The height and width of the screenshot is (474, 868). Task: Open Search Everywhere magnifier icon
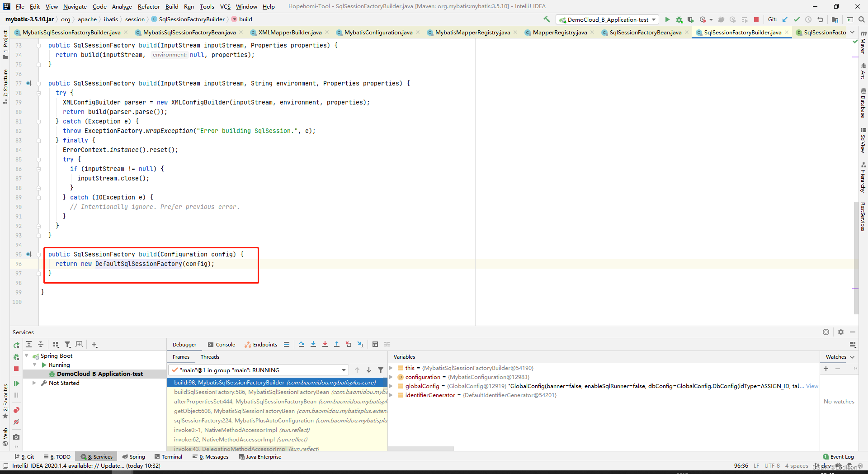pyautogui.click(x=862, y=19)
